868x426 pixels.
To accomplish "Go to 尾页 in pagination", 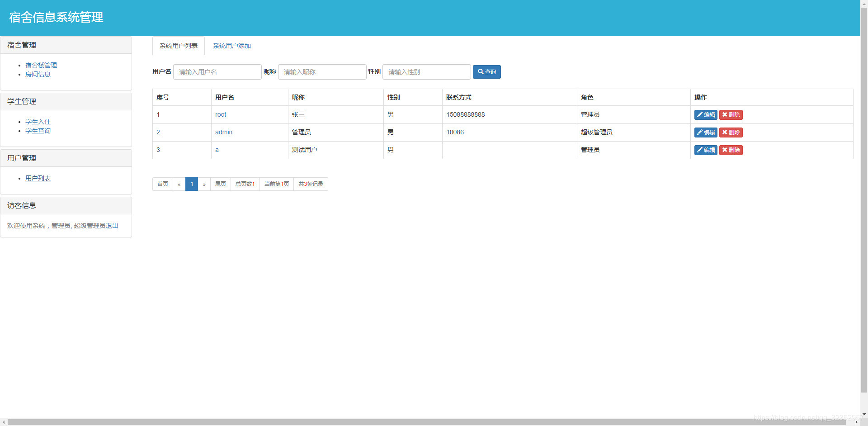I will tap(221, 184).
